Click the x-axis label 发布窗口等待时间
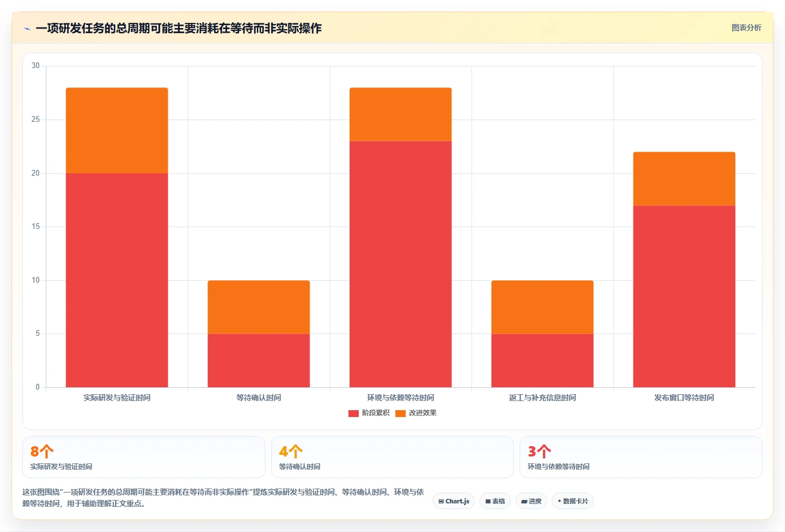785x532 pixels. pos(684,398)
